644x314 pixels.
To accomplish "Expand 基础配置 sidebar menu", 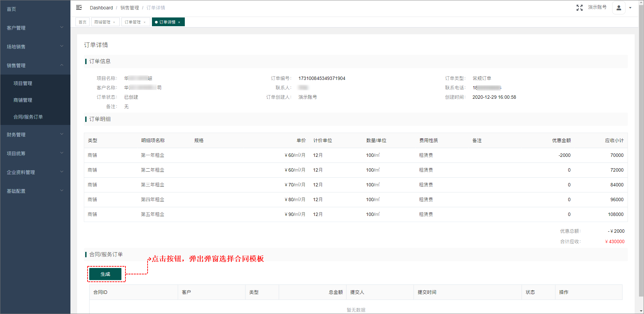I will pos(35,191).
